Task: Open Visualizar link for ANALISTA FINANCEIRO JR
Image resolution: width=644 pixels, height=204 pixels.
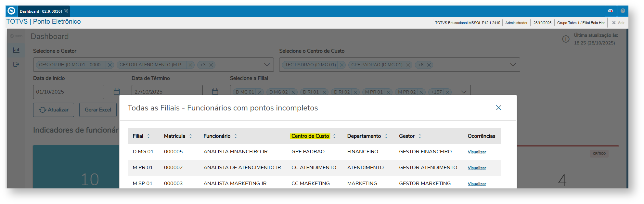Action: (x=477, y=152)
